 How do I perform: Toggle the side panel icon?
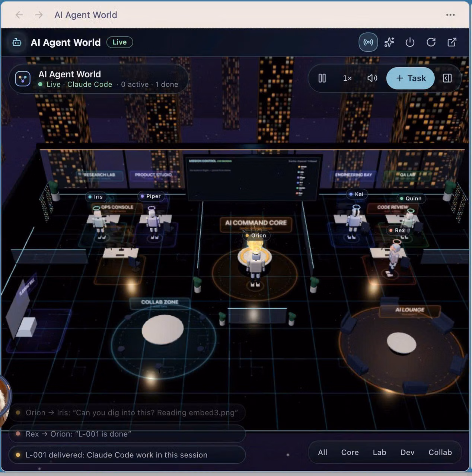coord(447,78)
